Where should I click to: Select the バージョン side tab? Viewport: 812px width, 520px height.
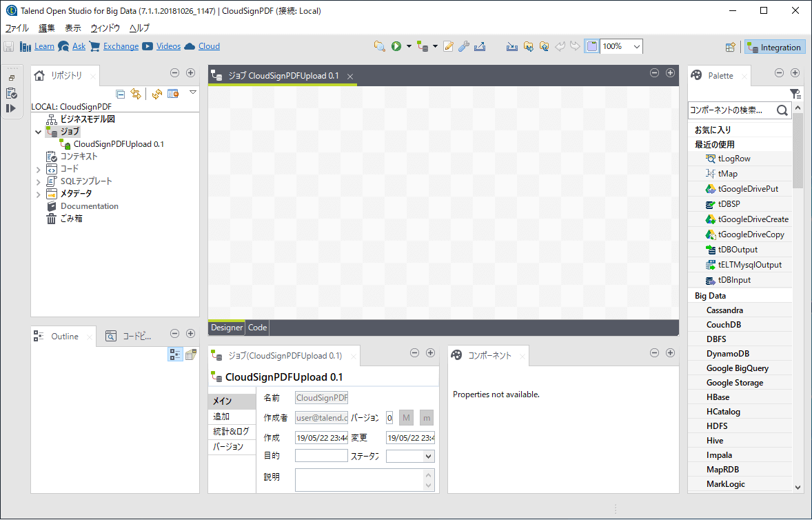232,446
